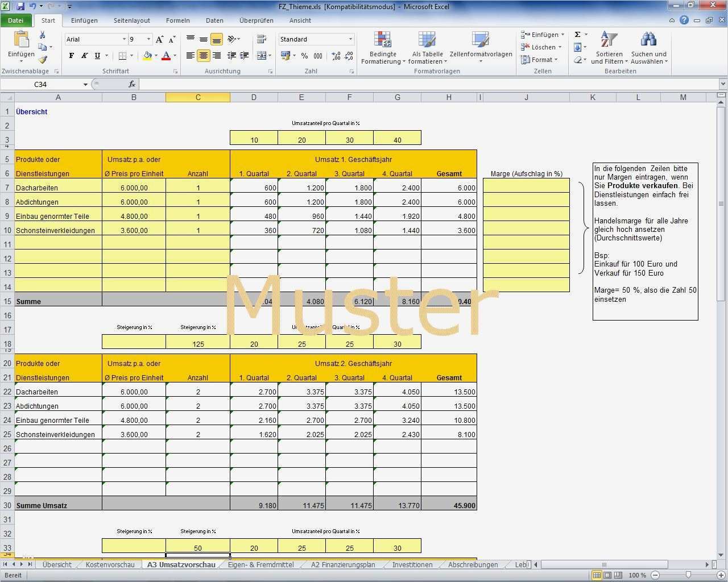Screen dimensions: 728x582
Task: Click the Löschen cells button
Action: [542, 47]
